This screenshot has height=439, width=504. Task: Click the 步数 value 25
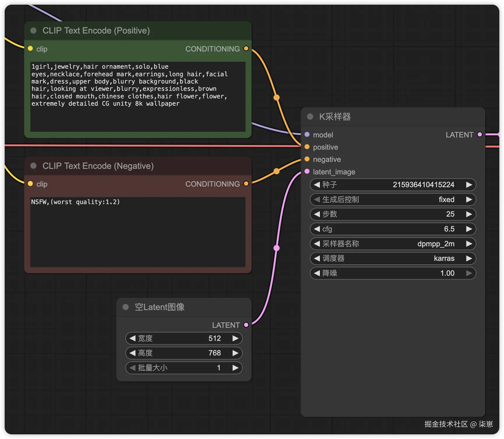[x=450, y=214]
